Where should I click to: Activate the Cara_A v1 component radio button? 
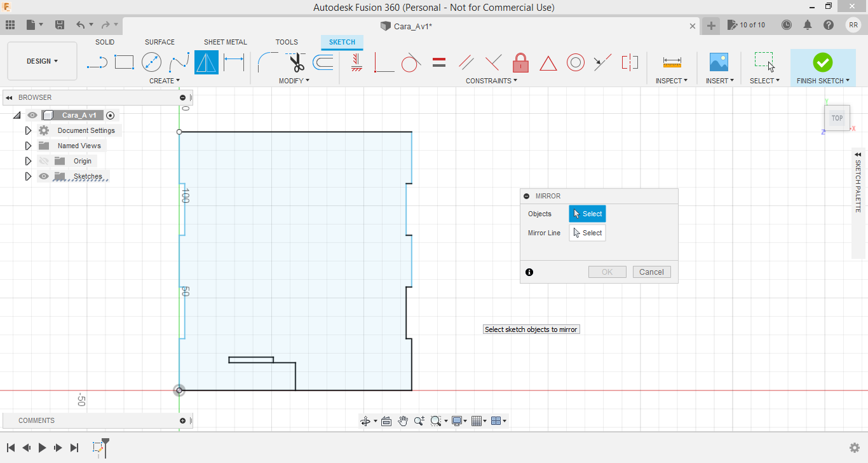pyautogui.click(x=111, y=115)
